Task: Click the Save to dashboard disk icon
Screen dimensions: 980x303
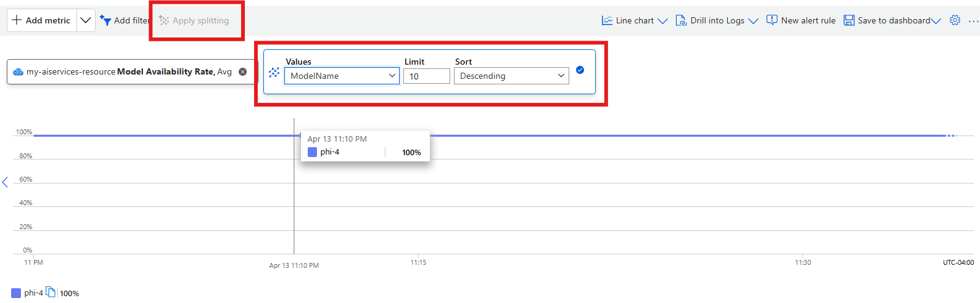Action: (849, 20)
